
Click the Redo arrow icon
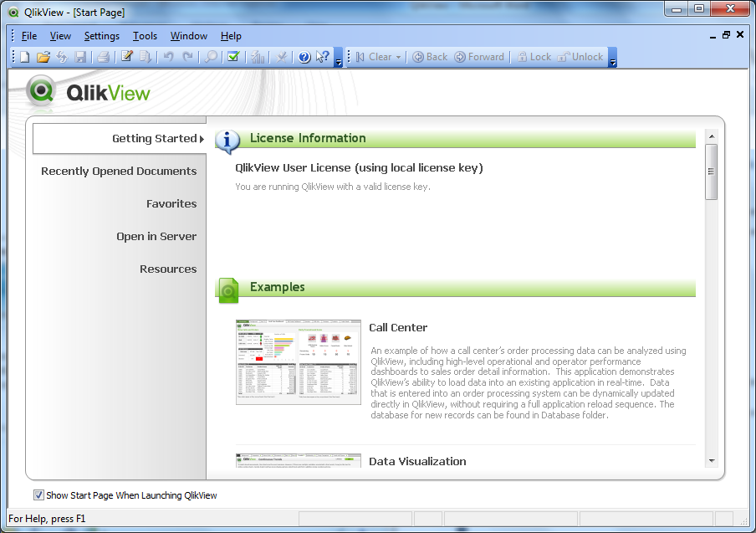pyautogui.click(x=187, y=57)
